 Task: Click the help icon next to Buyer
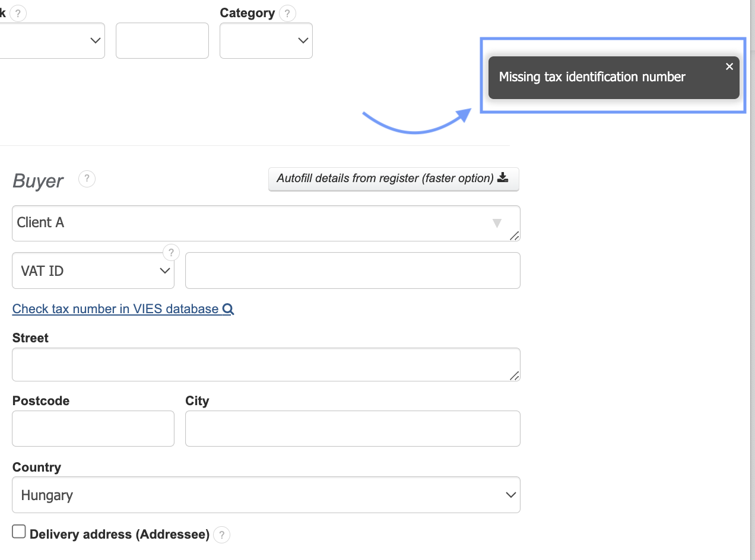click(x=87, y=179)
